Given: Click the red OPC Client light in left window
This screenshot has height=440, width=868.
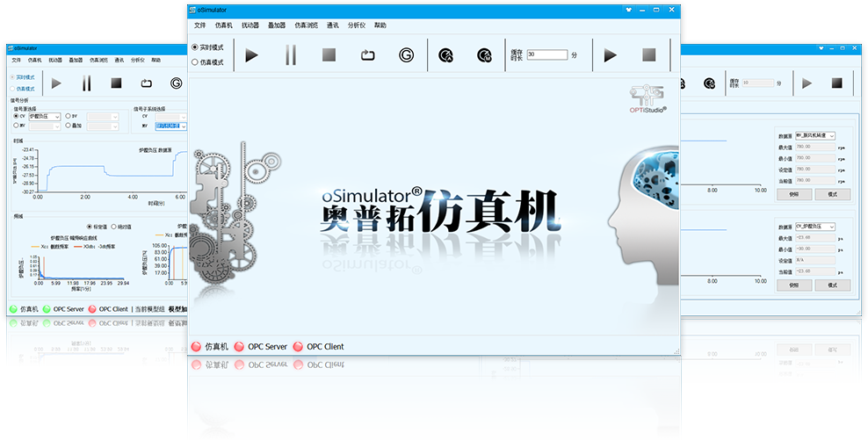Looking at the screenshot, I should coord(92,309).
